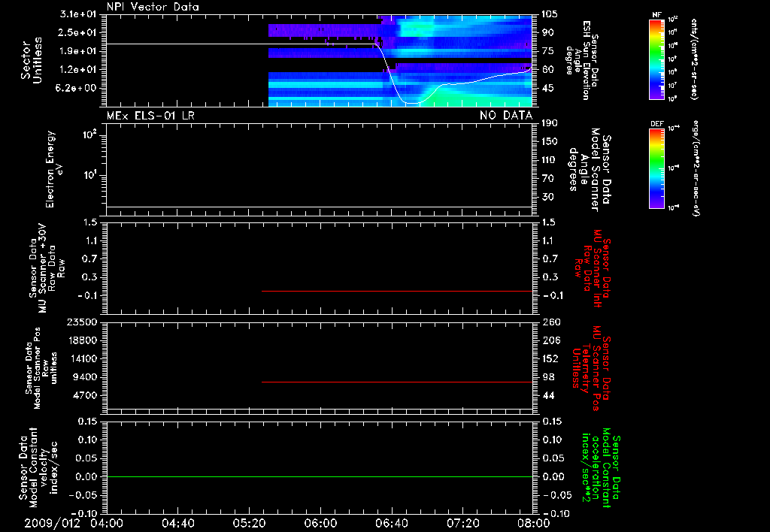Screen dimensions: 770x532
Task: Click the MEx ELS-01 LR panel title
Action: pos(150,115)
